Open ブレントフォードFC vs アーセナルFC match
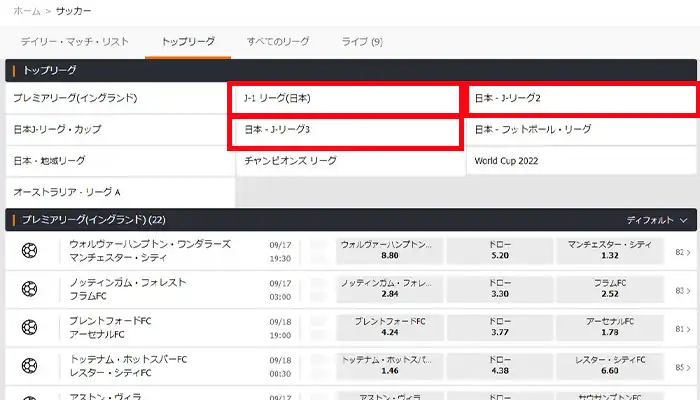Screen dimensions: 700x400 (x=110, y=328)
